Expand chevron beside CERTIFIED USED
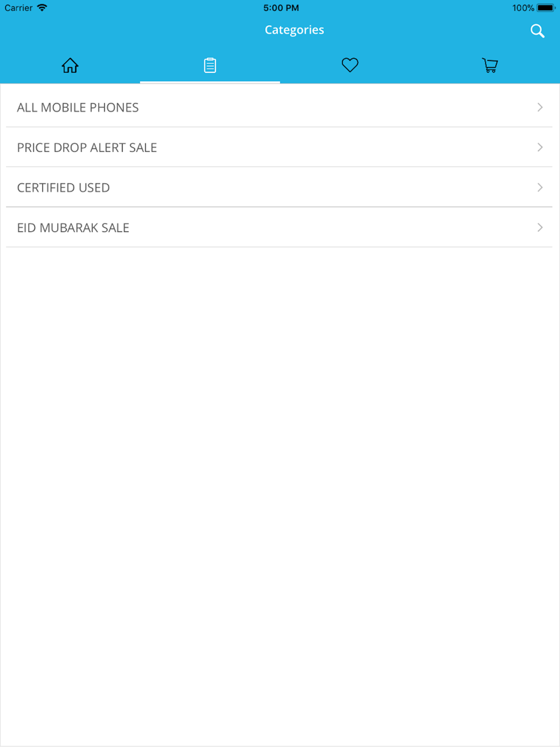The width and height of the screenshot is (560, 747). [x=540, y=188]
